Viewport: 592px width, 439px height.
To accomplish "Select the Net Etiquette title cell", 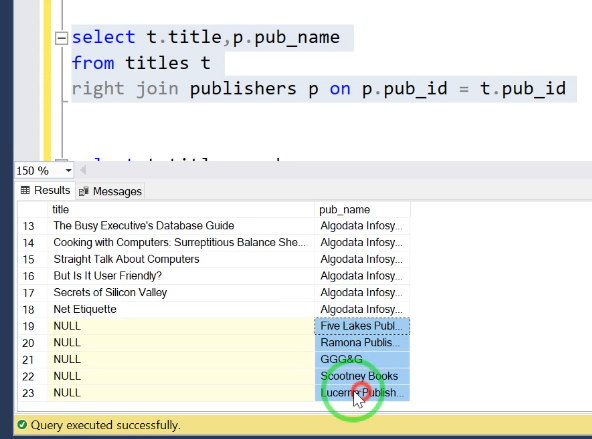I will point(181,310).
